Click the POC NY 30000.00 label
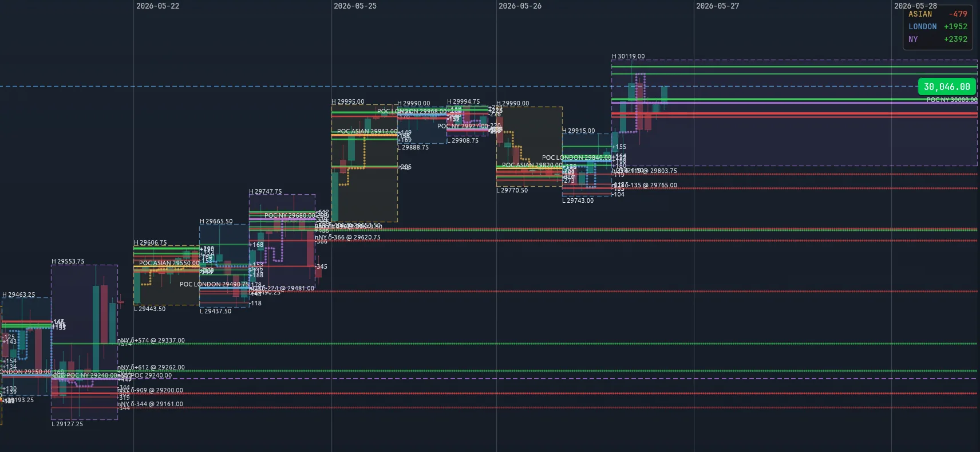The width and height of the screenshot is (980, 452). click(952, 100)
